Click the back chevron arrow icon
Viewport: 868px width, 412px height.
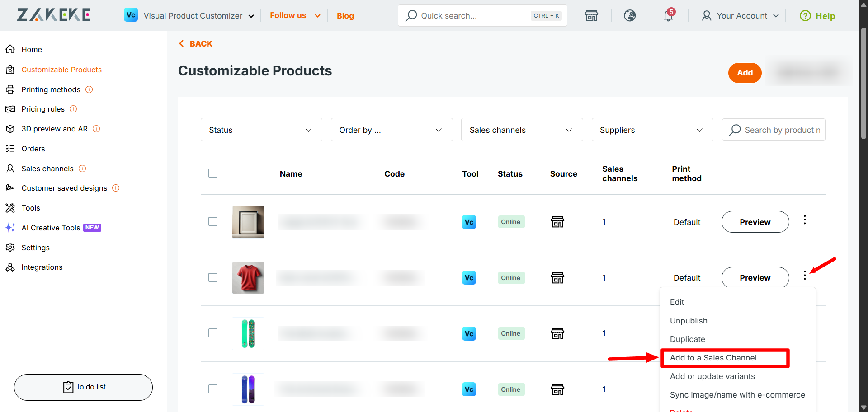181,44
